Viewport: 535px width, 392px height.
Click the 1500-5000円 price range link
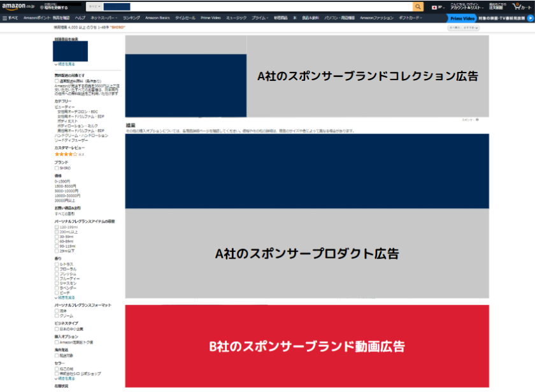click(x=66, y=186)
